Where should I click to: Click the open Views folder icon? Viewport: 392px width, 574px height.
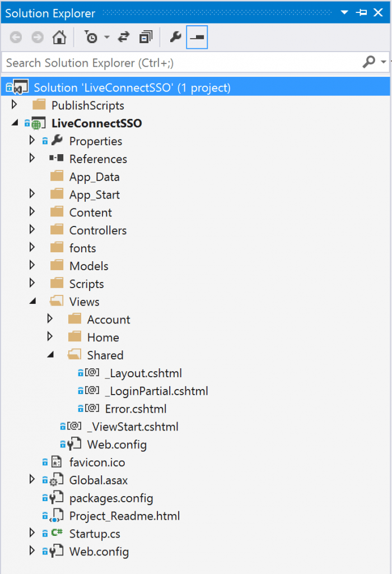point(57,301)
